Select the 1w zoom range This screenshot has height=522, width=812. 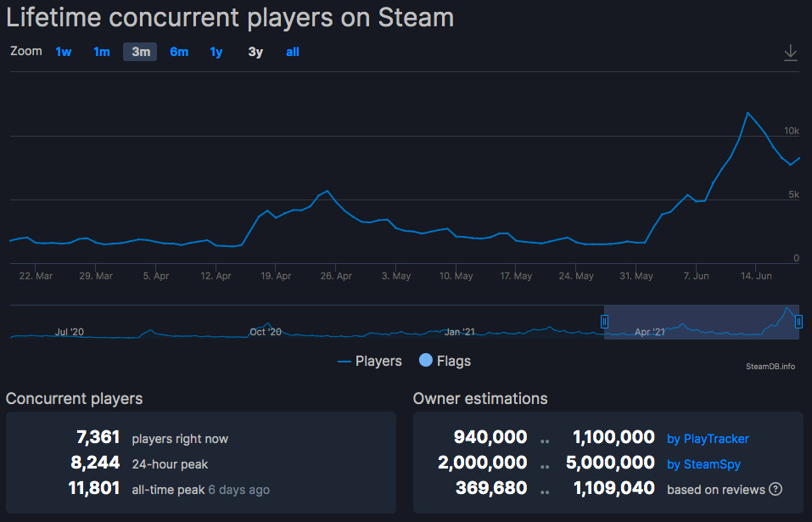pos(63,52)
